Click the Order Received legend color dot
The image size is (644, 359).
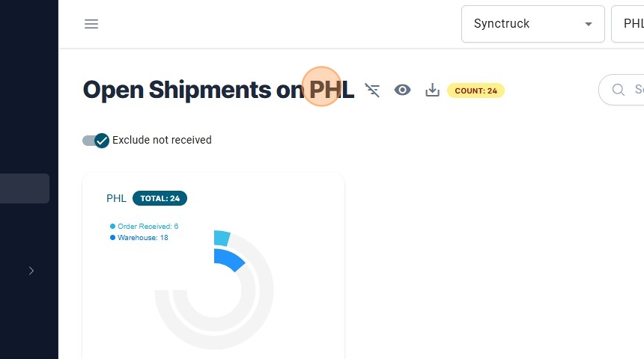[113, 226]
